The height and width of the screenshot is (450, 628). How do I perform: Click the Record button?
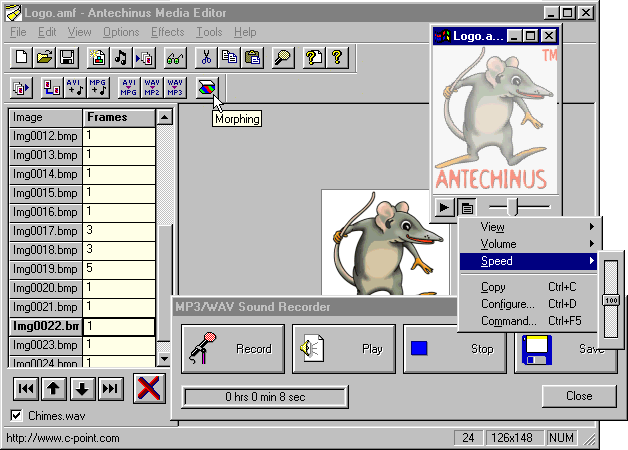233,349
